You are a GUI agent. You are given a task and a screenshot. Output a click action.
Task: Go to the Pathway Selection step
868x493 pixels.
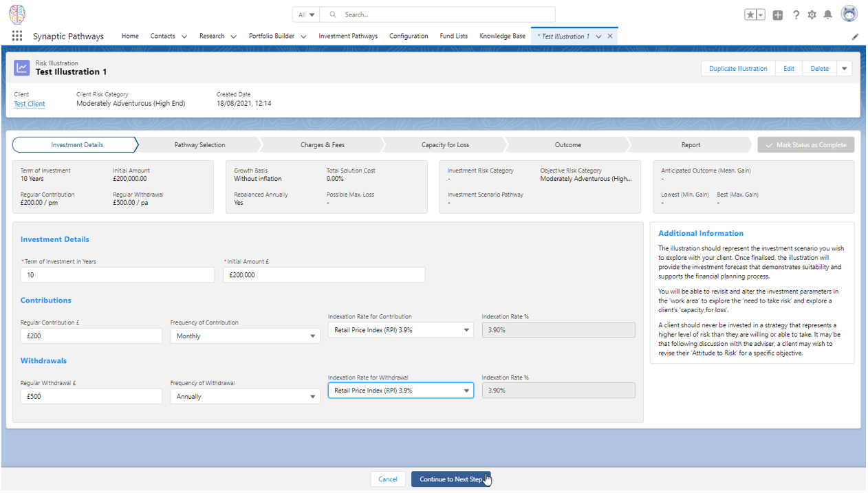coord(199,145)
